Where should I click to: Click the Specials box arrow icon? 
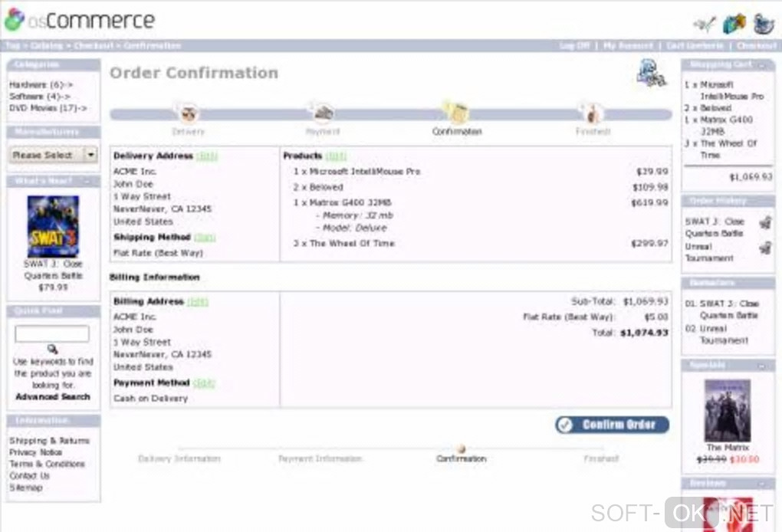(761, 366)
